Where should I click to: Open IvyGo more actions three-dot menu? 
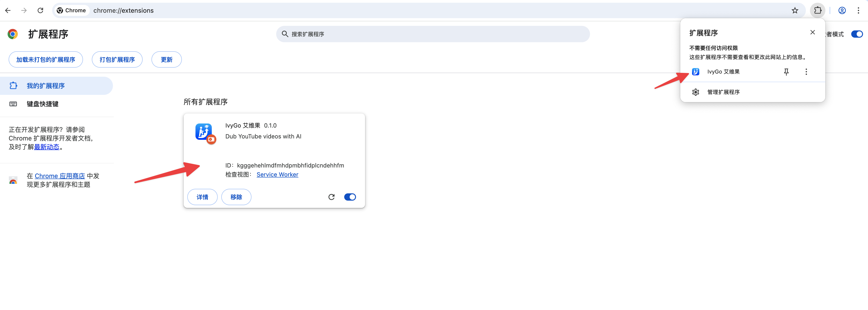(x=806, y=71)
